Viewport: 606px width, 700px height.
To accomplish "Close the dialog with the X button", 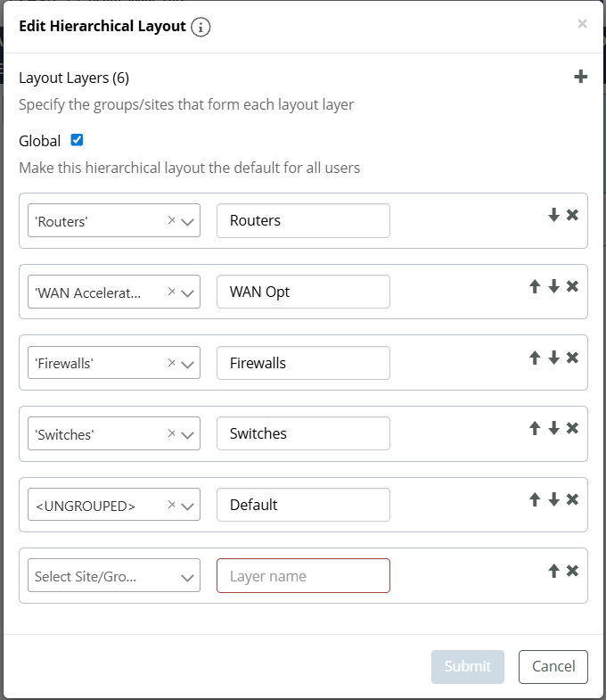I will [x=582, y=24].
